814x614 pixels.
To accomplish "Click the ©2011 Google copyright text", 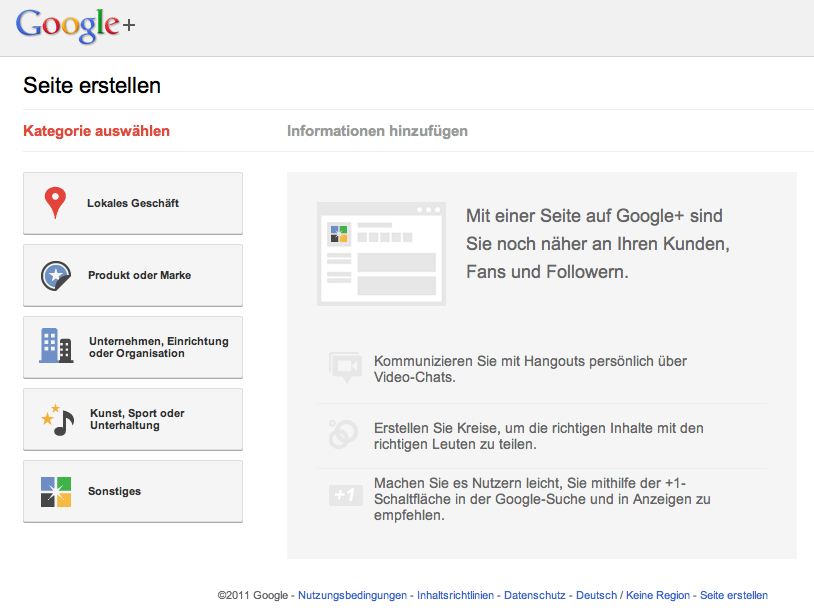I will (253, 595).
